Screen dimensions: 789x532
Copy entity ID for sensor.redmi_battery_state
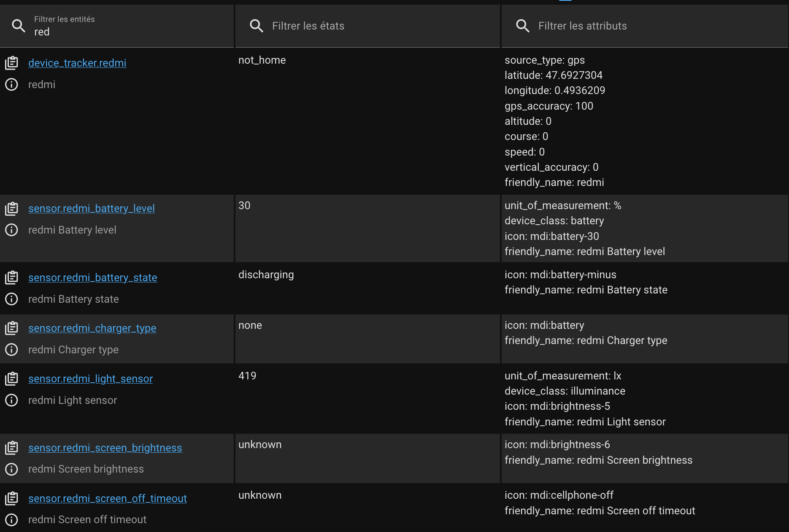(x=11, y=277)
